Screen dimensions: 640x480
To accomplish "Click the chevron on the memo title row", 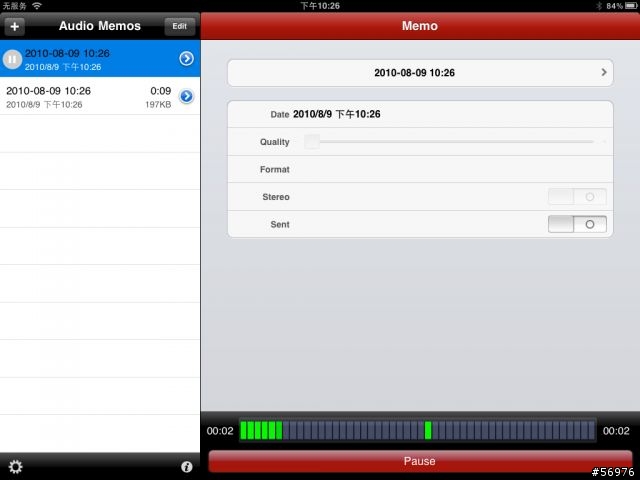I will point(604,72).
